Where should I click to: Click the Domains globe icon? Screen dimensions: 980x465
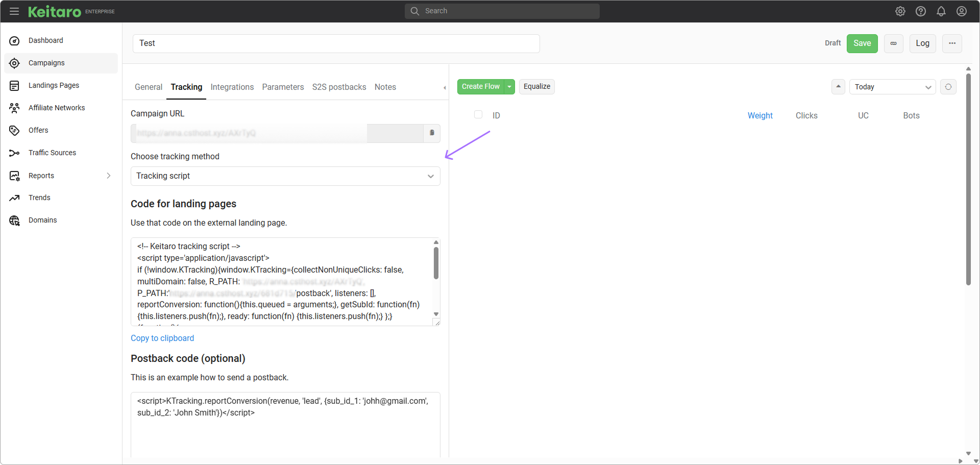(15, 221)
